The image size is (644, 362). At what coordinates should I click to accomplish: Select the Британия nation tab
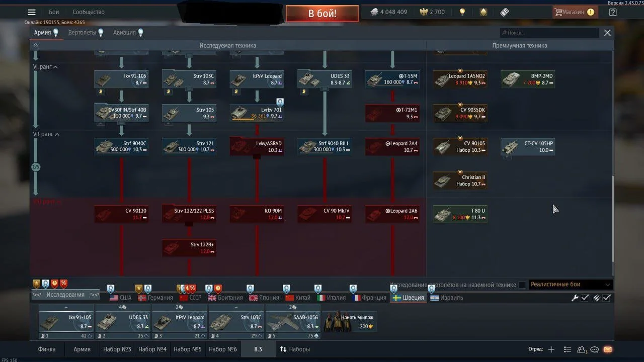tap(225, 298)
